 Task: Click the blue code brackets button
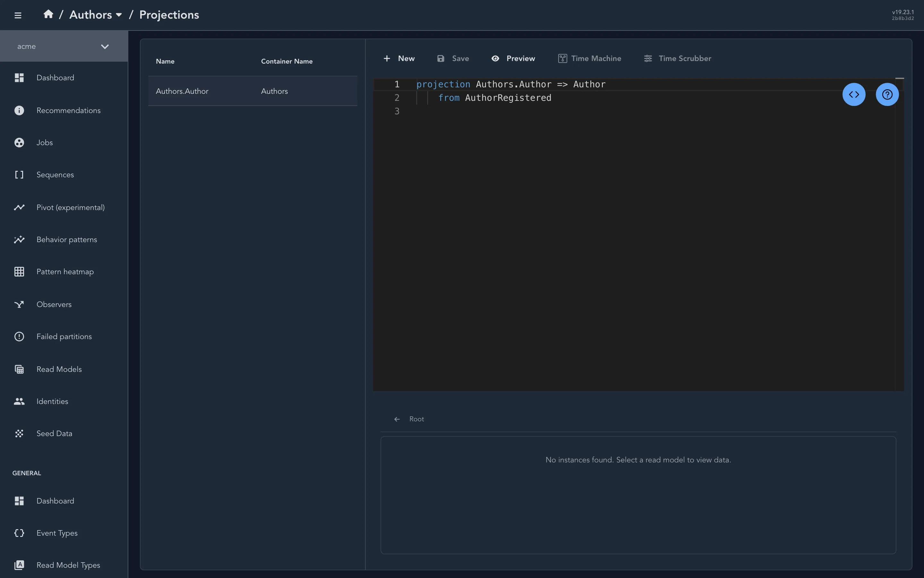click(x=854, y=94)
